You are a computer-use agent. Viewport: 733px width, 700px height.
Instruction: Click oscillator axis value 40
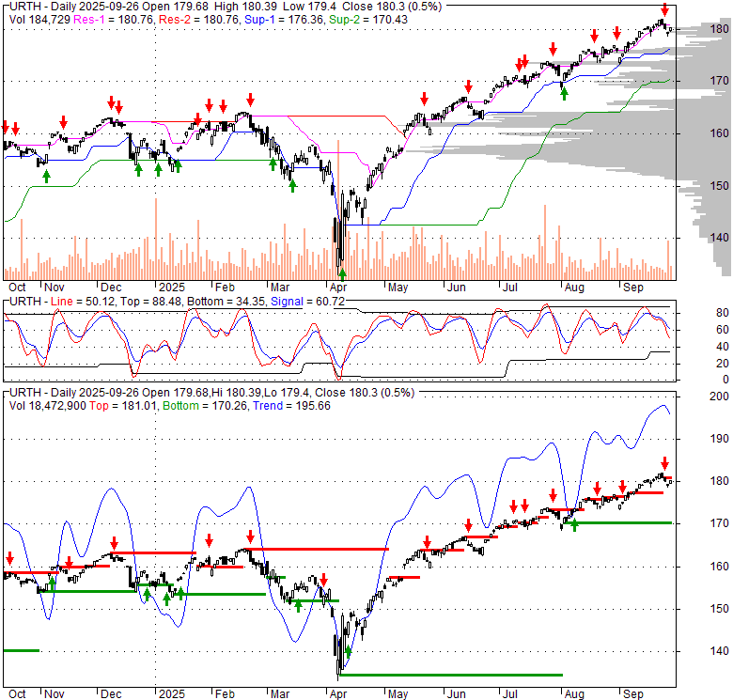[x=723, y=347]
